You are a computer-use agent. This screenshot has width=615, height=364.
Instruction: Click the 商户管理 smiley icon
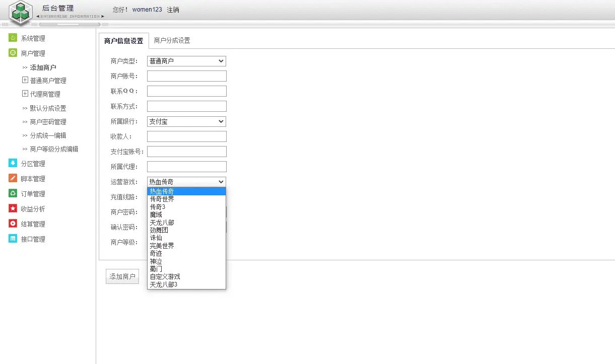coord(13,53)
